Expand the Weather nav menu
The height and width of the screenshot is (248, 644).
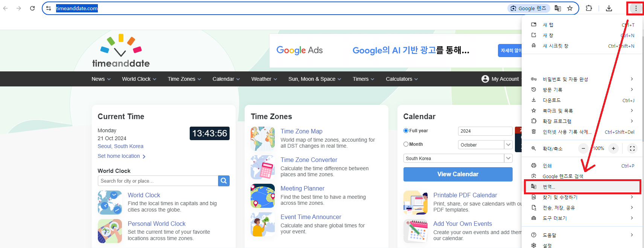click(x=264, y=79)
